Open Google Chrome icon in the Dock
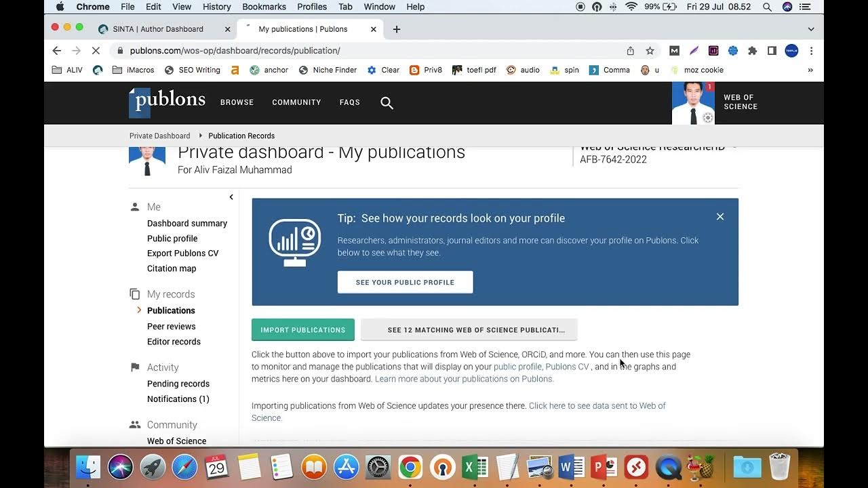 (410, 467)
